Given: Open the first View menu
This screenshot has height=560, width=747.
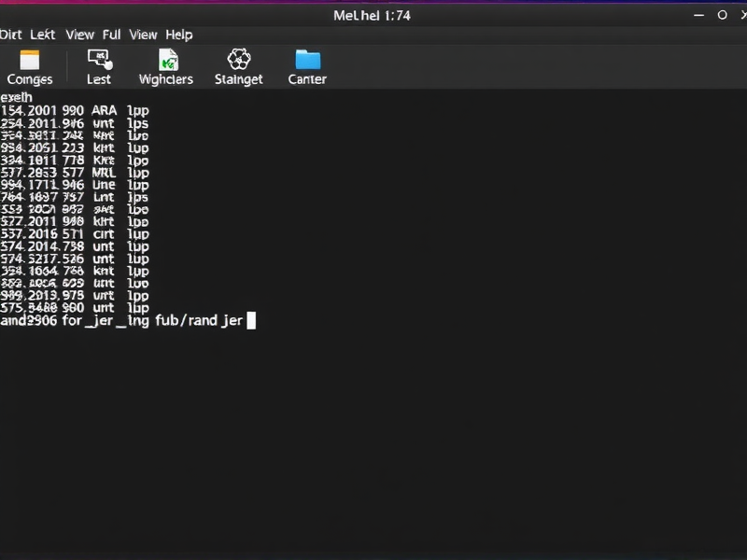Looking at the screenshot, I should coord(79,35).
